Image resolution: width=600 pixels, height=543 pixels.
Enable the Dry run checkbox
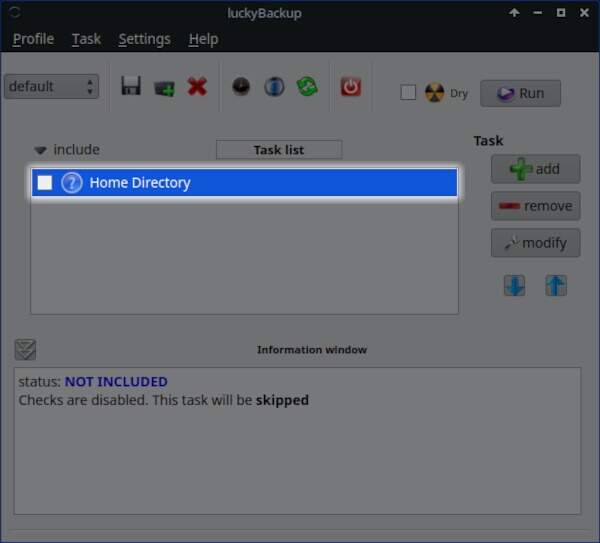408,93
